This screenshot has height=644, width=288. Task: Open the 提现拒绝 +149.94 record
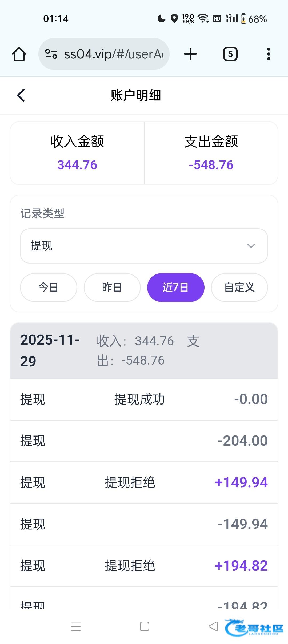tap(144, 483)
